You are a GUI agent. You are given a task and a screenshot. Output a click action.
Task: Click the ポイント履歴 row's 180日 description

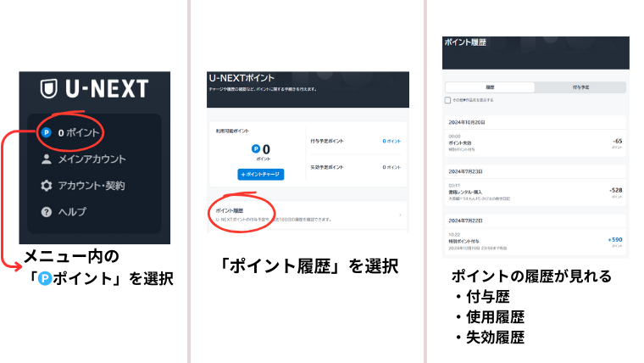(274, 220)
